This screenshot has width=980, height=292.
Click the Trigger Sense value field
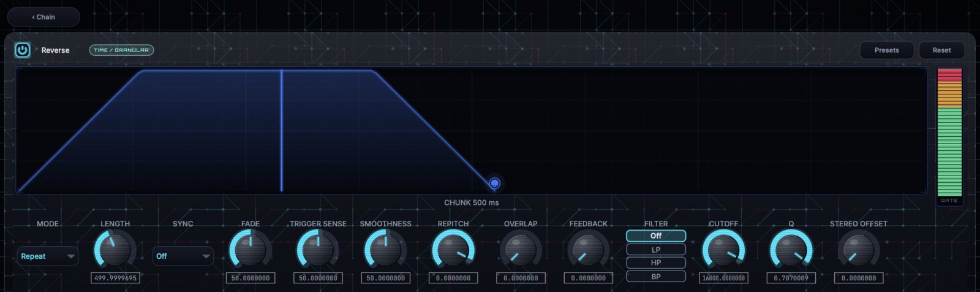point(317,278)
